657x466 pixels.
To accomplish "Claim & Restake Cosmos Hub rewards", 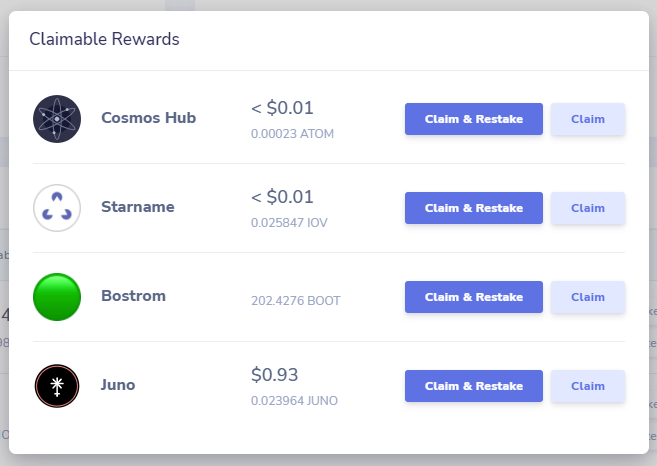I will pyautogui.click(x=474, y=119).
